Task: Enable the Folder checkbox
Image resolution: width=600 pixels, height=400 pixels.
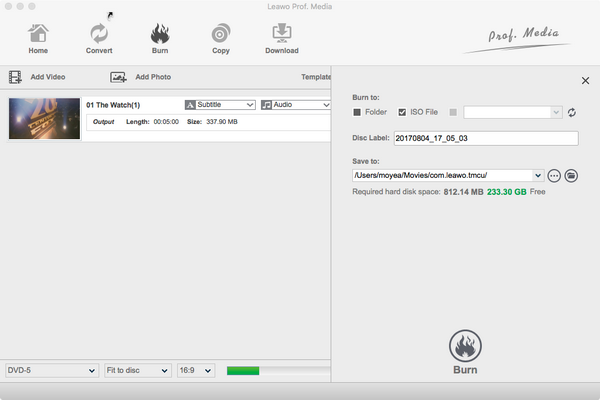Action: (357, 112)
